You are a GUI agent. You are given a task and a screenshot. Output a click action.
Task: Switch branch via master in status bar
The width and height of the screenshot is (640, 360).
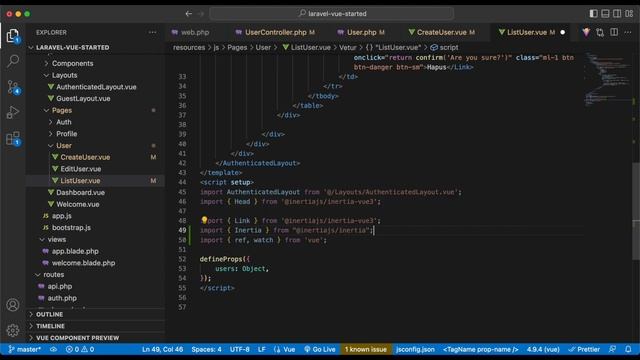24,349
